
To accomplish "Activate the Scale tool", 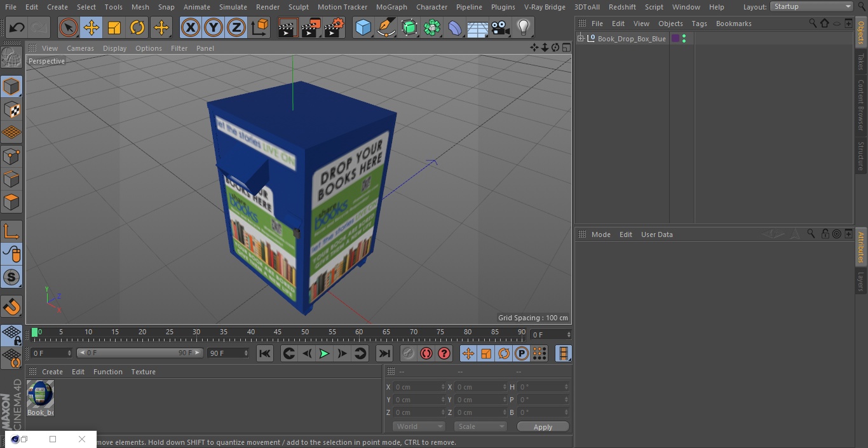I will point(114,27).
